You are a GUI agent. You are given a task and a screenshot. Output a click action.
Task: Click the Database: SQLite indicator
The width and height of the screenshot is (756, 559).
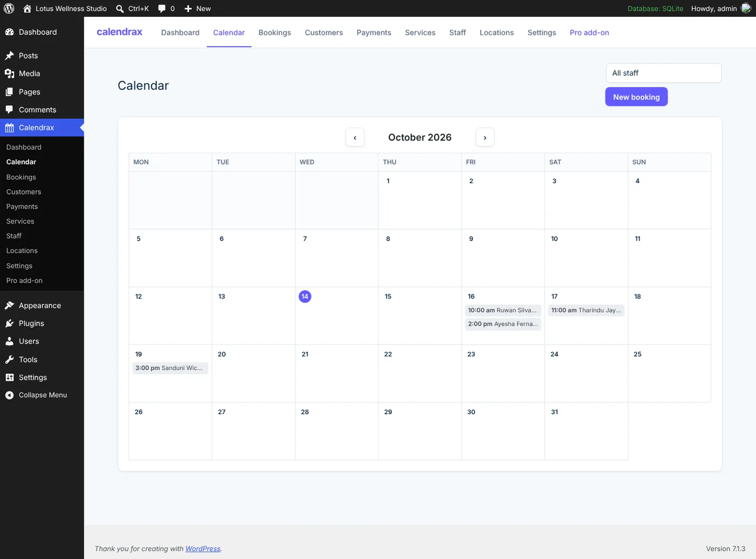655,9
